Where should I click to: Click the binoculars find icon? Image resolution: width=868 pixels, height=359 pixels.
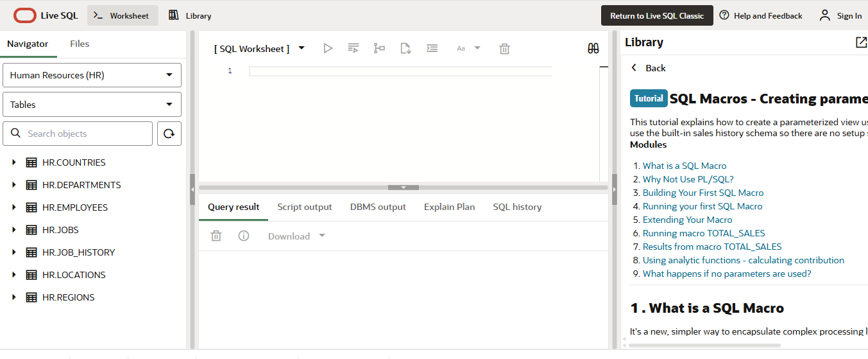593,48
